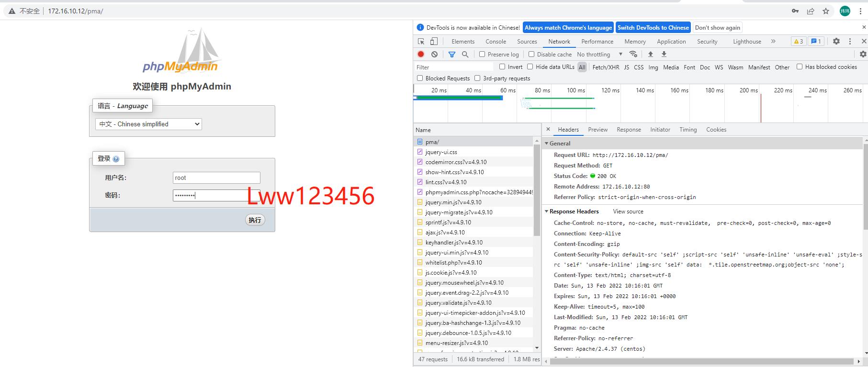Focus the password input field
868x367 pixels.
pos(216,195)
